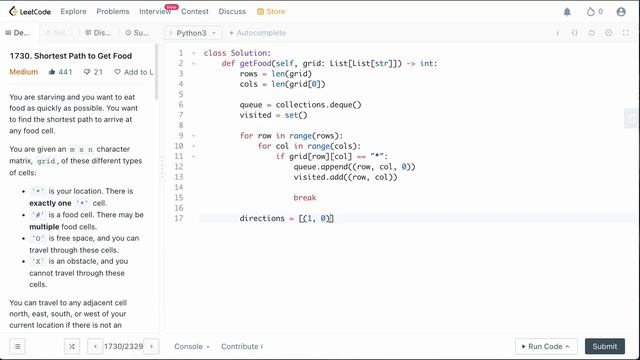The image size is (640, 360).
Task: Open the Contribute link
Action: [x=242, y=346]
